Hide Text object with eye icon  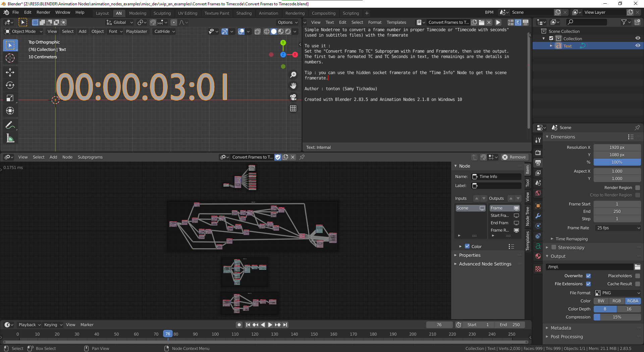pos(638,46)
